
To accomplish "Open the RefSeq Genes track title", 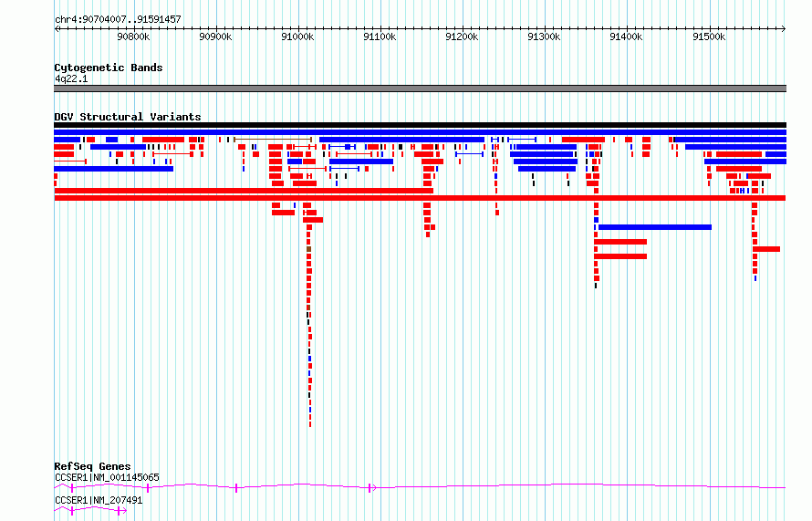I will click(93, 466).
